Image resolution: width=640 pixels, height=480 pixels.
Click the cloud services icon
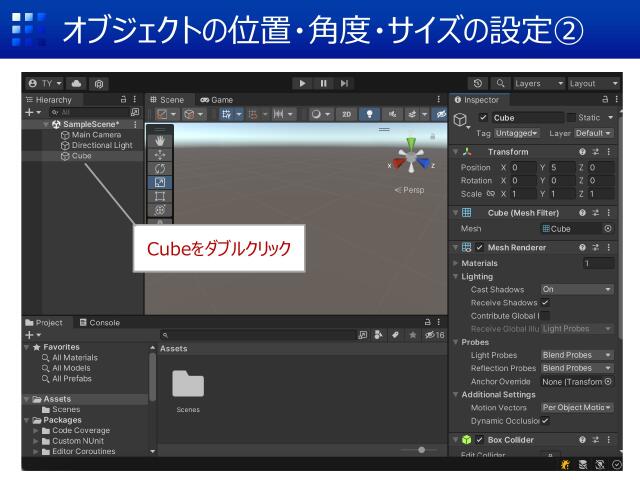pyautogui.click(x=76, y=84)
